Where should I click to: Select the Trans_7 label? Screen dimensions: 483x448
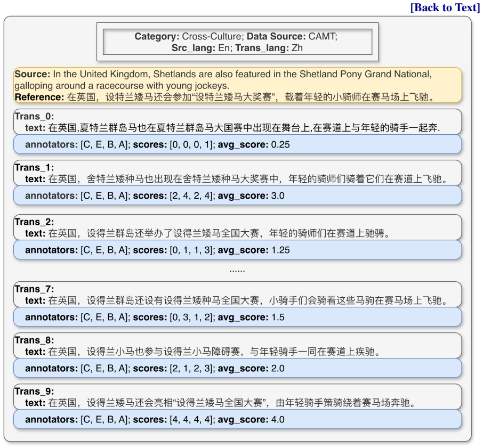click(x=34, y=289)
